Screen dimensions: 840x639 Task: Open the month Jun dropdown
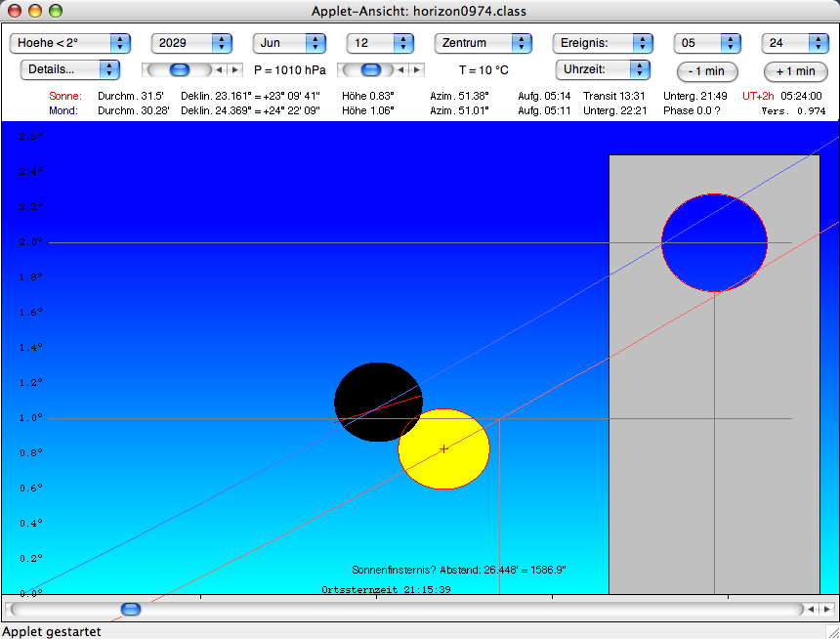(x=289, y=43)
